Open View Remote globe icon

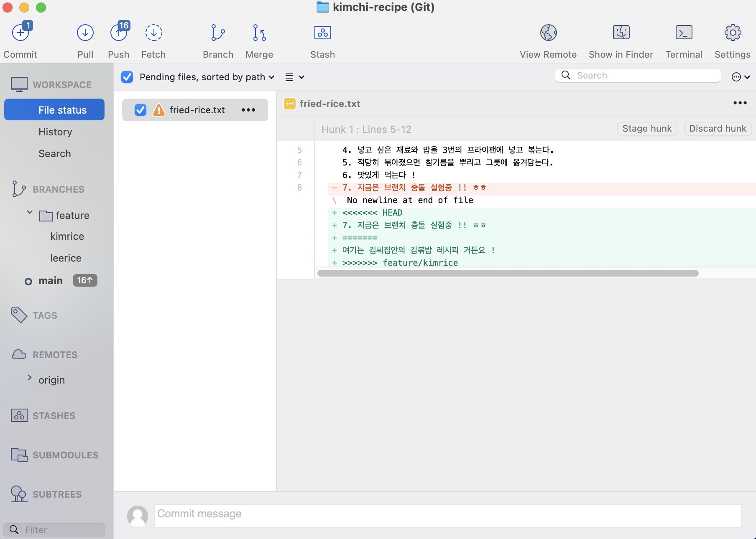pos(548,33)
